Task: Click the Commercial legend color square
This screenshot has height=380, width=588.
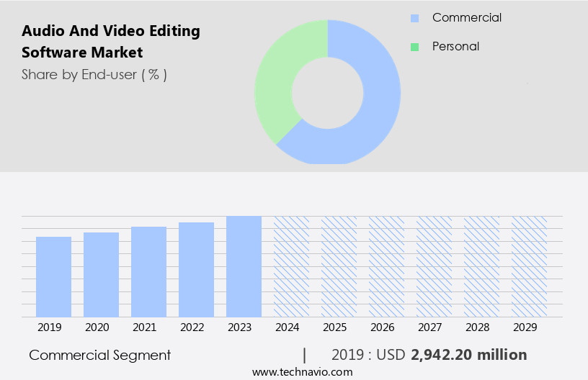Action: (x=414, y=18)
